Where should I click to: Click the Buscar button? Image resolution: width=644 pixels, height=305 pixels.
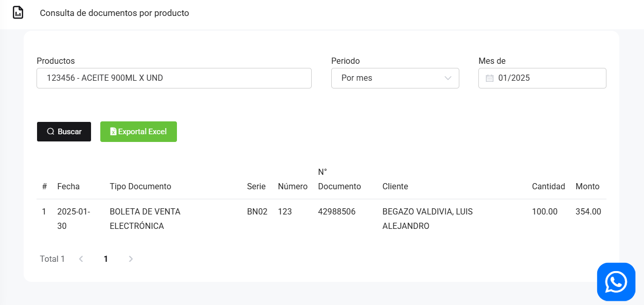[64, 132]
